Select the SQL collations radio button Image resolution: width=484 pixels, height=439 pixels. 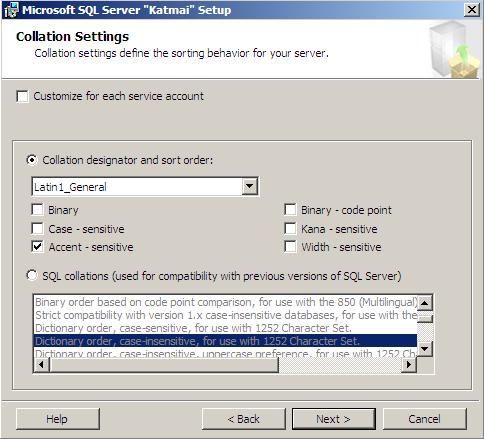[32, 276]
